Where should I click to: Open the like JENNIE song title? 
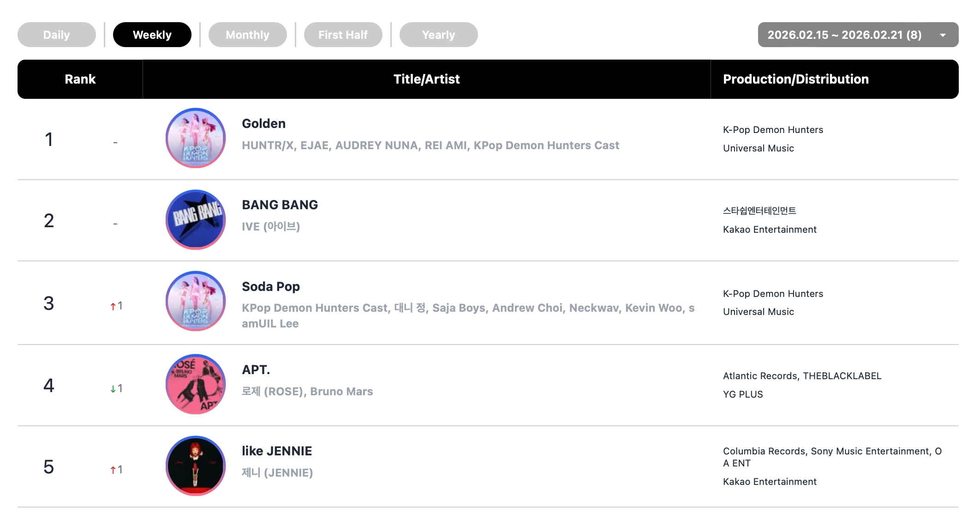(277, 451)
